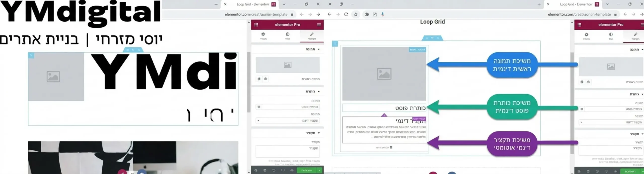Click left window's address bar URL

(x=256, y=14)
